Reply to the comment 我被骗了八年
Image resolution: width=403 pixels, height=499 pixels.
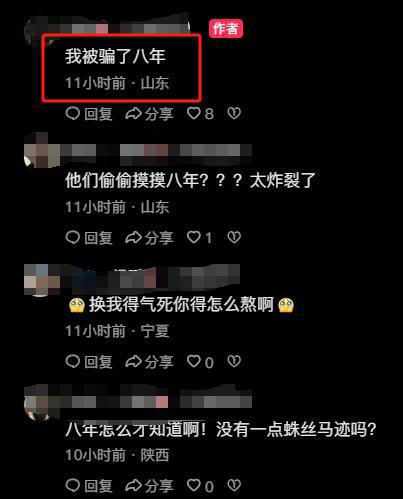[x=89, y=114]
